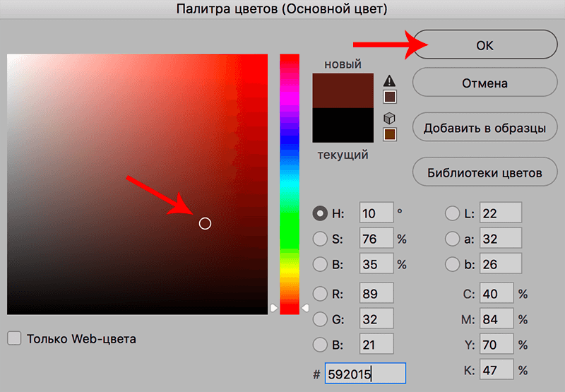Select the L lightness radio button
565x392 pixels.
tap(452, 213)
